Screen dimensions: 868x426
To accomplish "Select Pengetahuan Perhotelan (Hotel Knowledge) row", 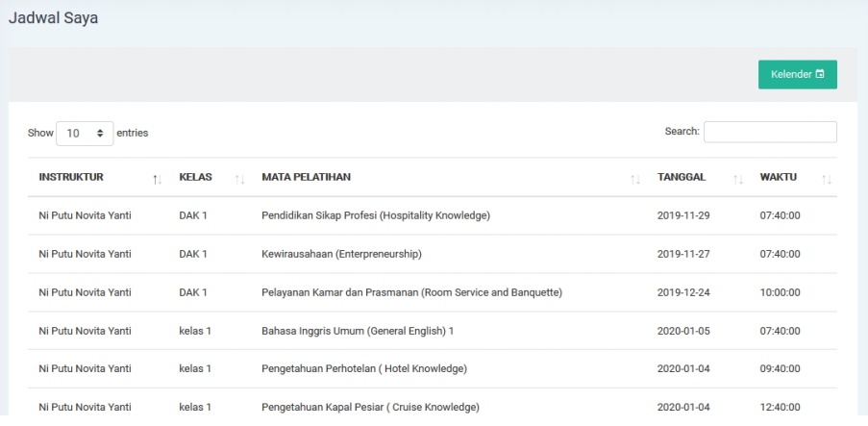I will tap(363, 369).
